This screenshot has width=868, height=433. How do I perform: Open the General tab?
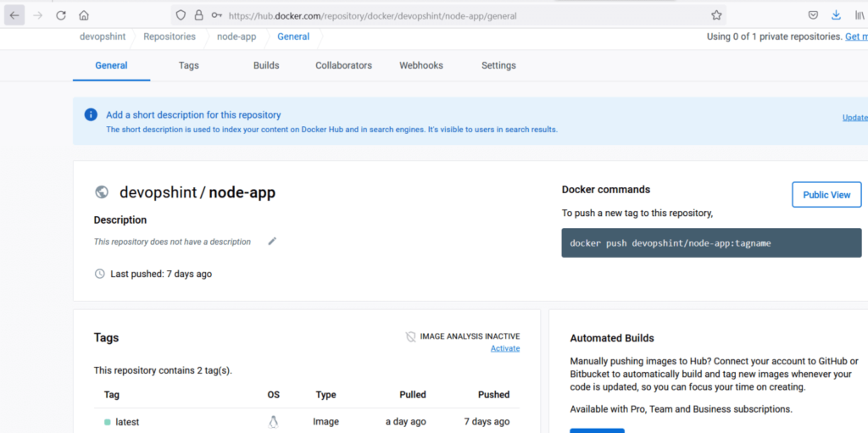click(x=111, y=65)
